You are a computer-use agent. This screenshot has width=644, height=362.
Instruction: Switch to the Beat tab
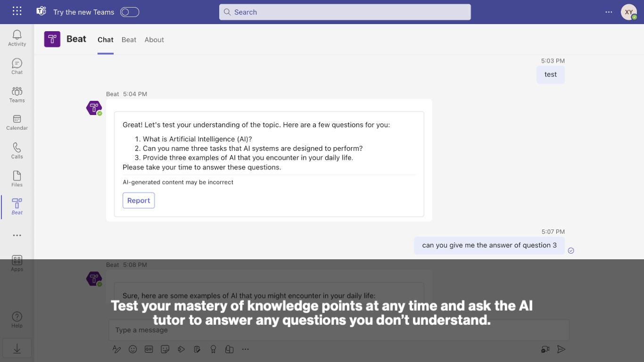(x=129, y=40)
